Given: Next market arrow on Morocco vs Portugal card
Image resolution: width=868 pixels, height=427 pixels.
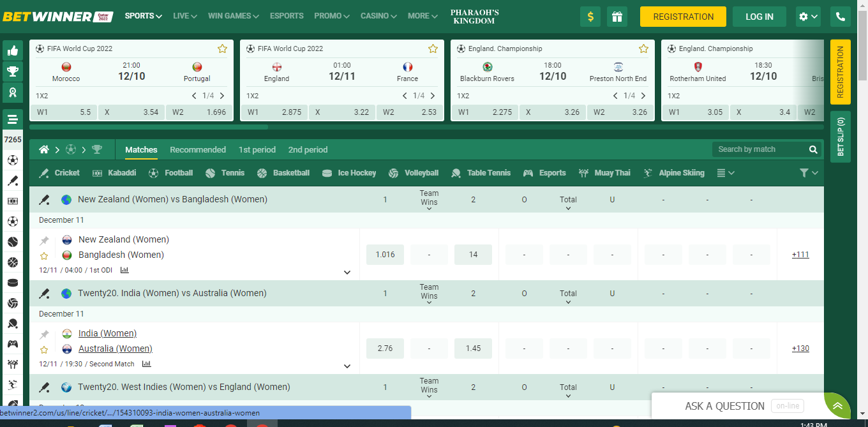Looking at the screenshot, I should point(222,96).
